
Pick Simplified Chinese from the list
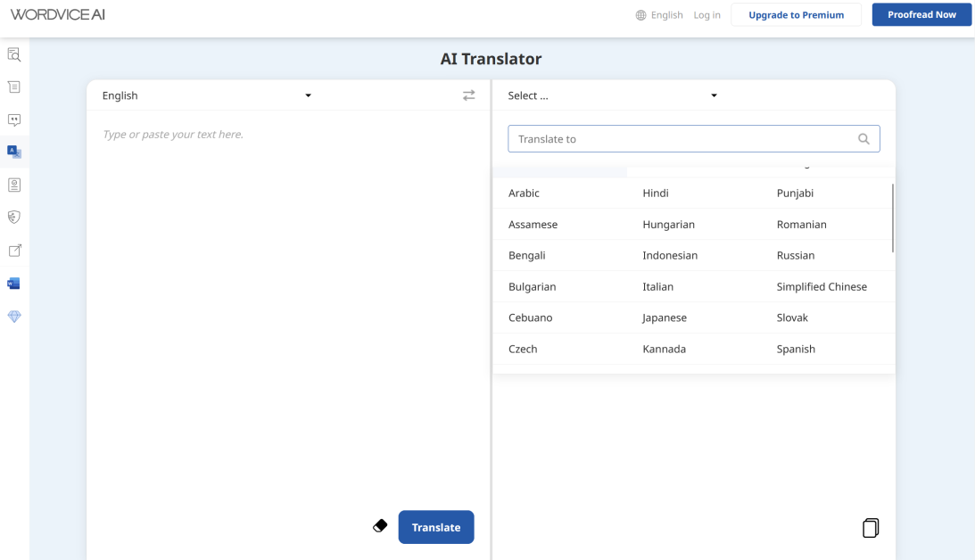pos(822,286)
